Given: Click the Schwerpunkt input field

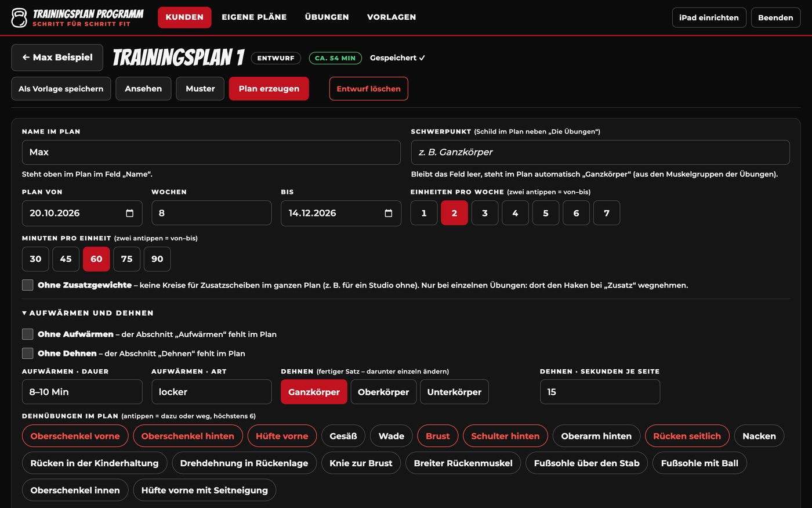Looking at the screenshot, I should pyautogui.click(x=600, y=152).
